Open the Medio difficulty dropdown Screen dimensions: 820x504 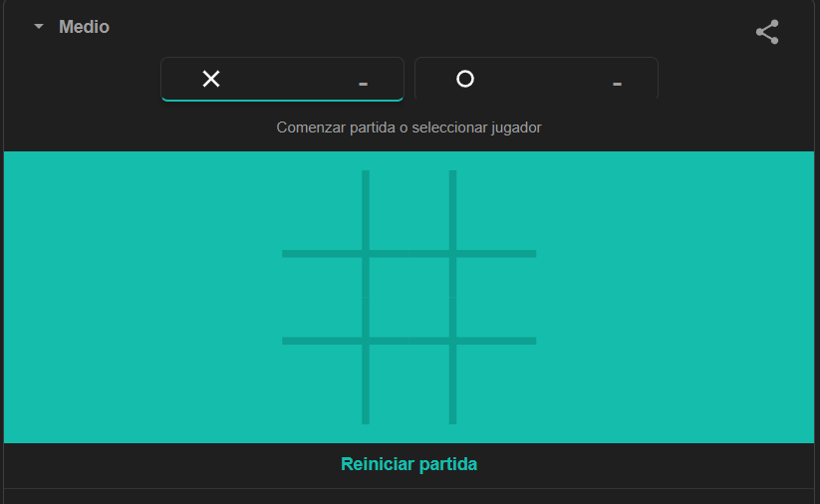(72, 27)
